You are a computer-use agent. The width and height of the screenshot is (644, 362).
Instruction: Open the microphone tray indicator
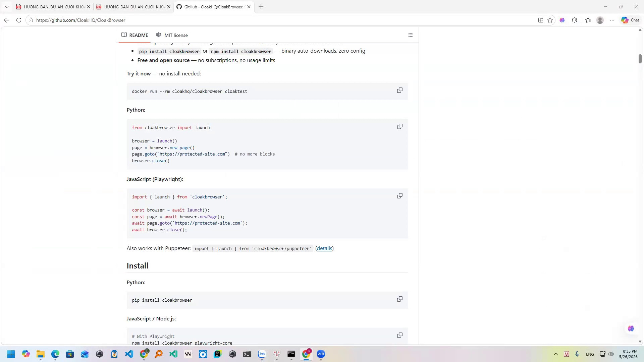tap(577, 354)
